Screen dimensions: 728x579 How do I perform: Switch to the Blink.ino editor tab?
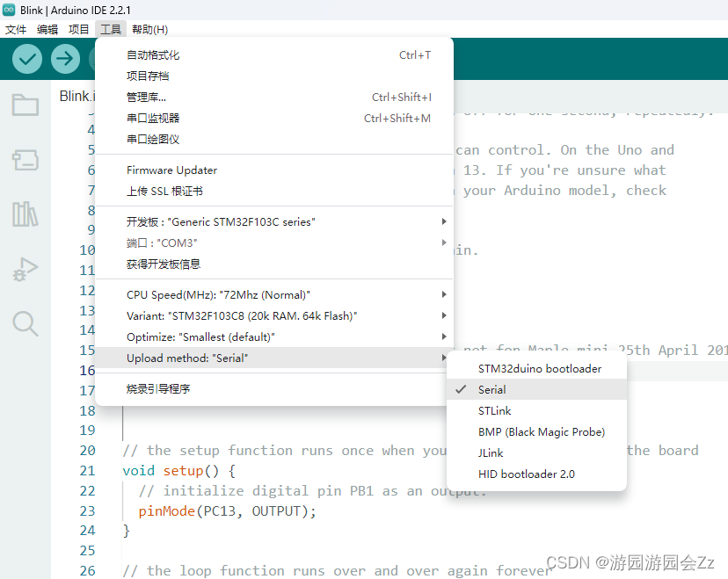(x=76, y=96)
